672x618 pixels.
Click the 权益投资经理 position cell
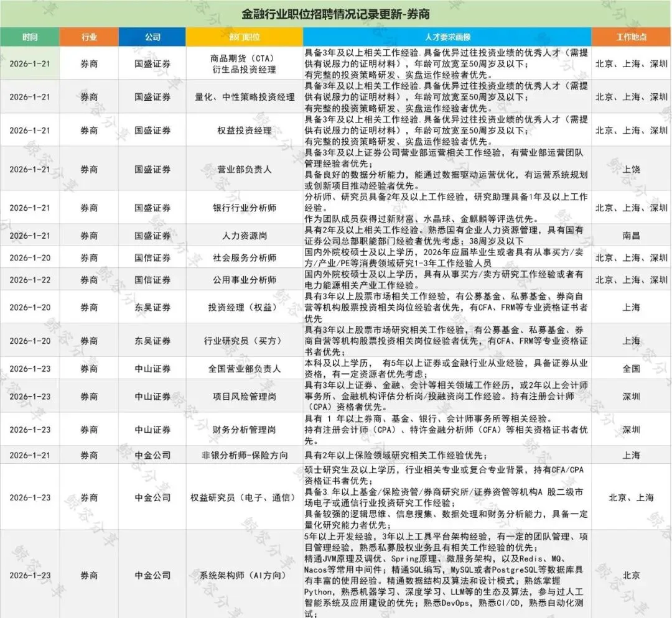(245, 130)
